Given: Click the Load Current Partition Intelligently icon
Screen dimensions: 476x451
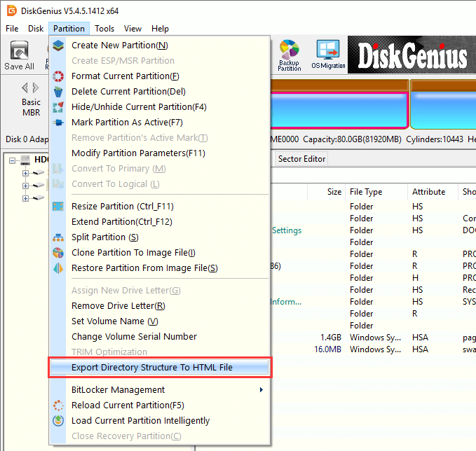Looking at the screenshot, I should (58, 421).
